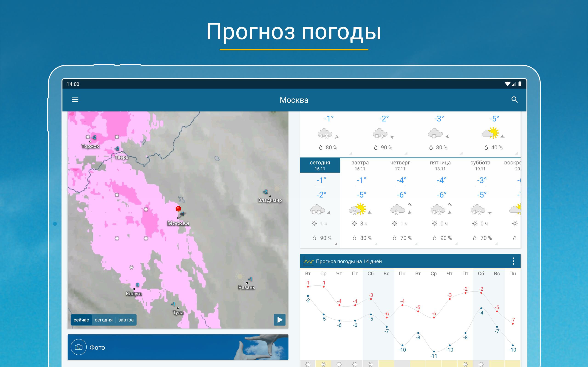Expand details triangle under -1° hourly forecast
This screenshot has height=367, width=588.
pos(351,153)
